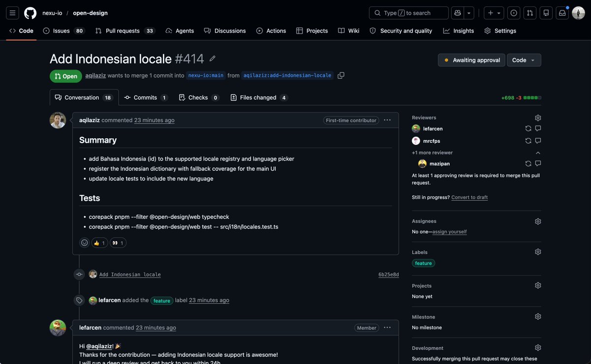591x364 pixels.
Task: Open Development settings gear
Action: coord(538,348)
